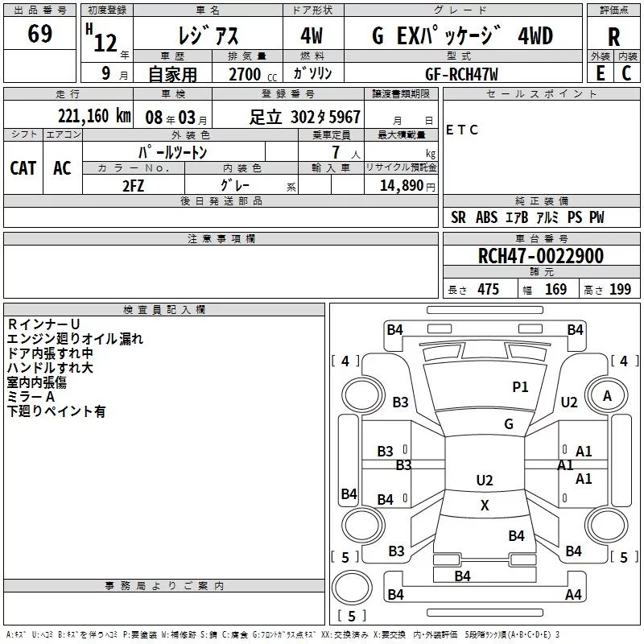Screen dimensions: 644x644
Task: Select the P1 mark's neighbor U2 on the fender
Action: tap(569, 402)
